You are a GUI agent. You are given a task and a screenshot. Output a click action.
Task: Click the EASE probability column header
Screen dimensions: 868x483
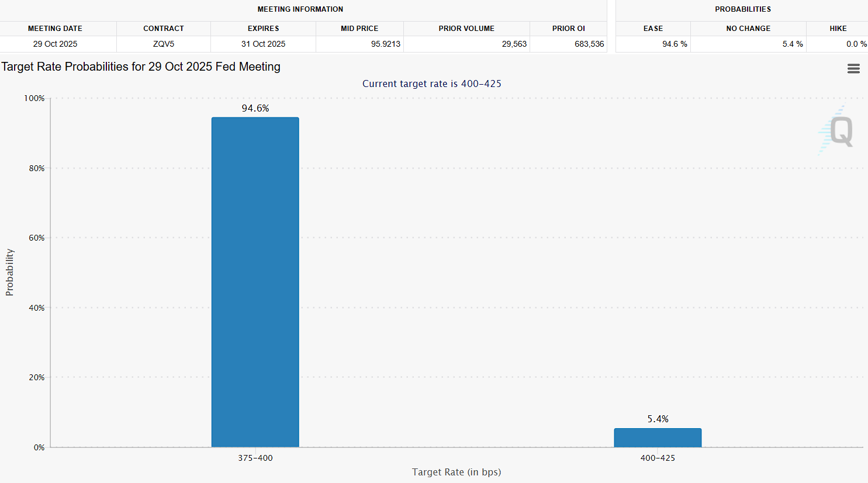pyautogui.click(x=653, y=28)
